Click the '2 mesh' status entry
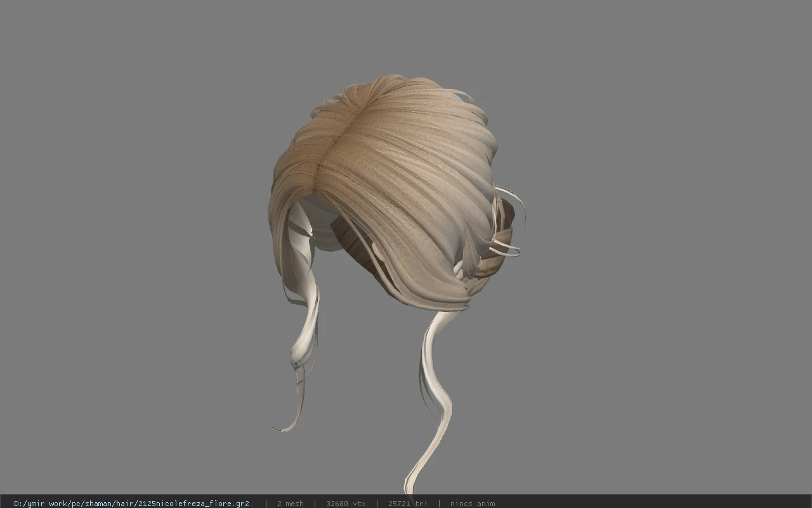812x508 pixels. [x=290, y=504]
